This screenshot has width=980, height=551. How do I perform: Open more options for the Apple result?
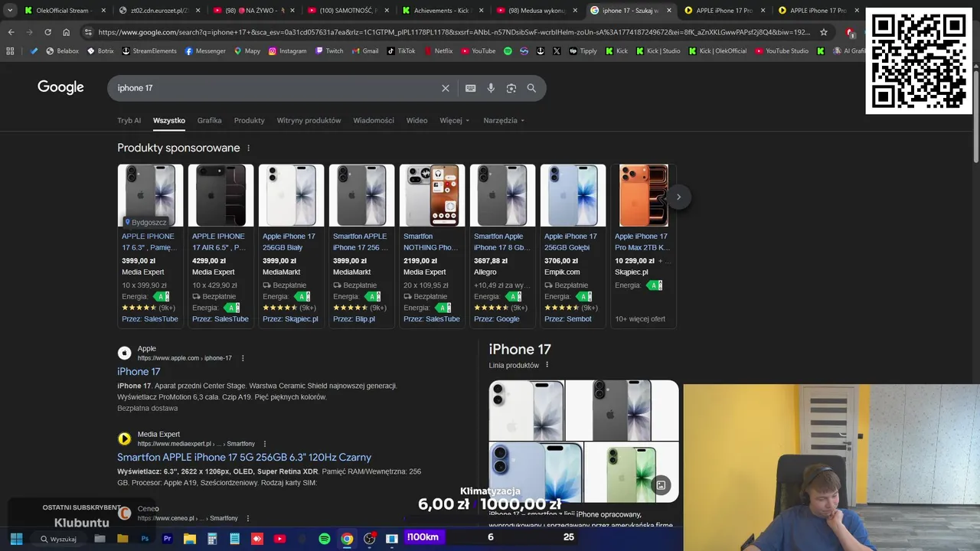[243, 358]
